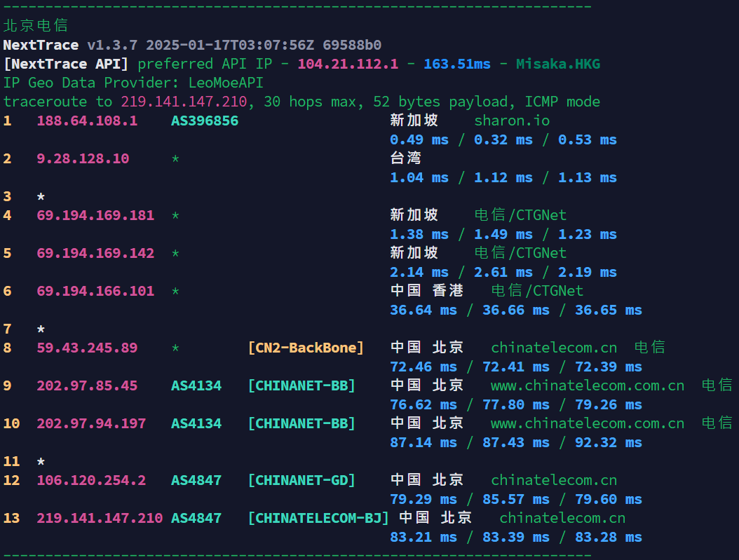Click the 92.32 ms latency value
This screenshot has width=739, height=560.
click(x=609, y=443)
